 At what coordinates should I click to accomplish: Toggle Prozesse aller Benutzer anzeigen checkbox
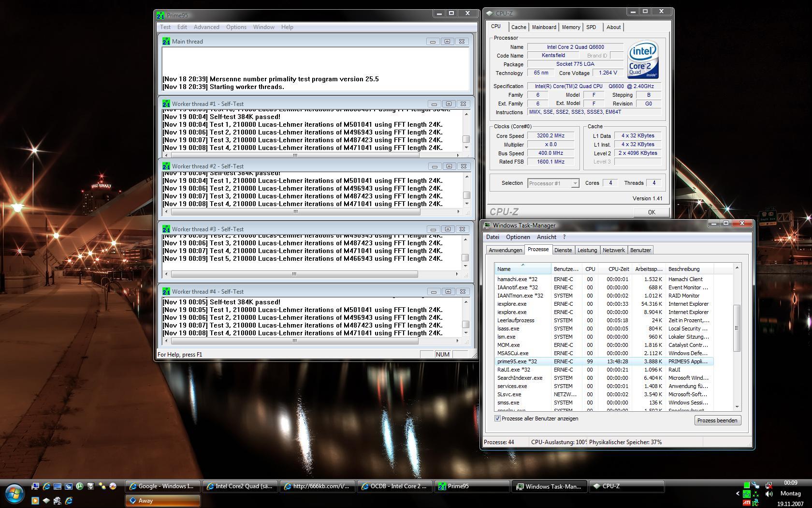pyautogui.click(x=497, y=418)
